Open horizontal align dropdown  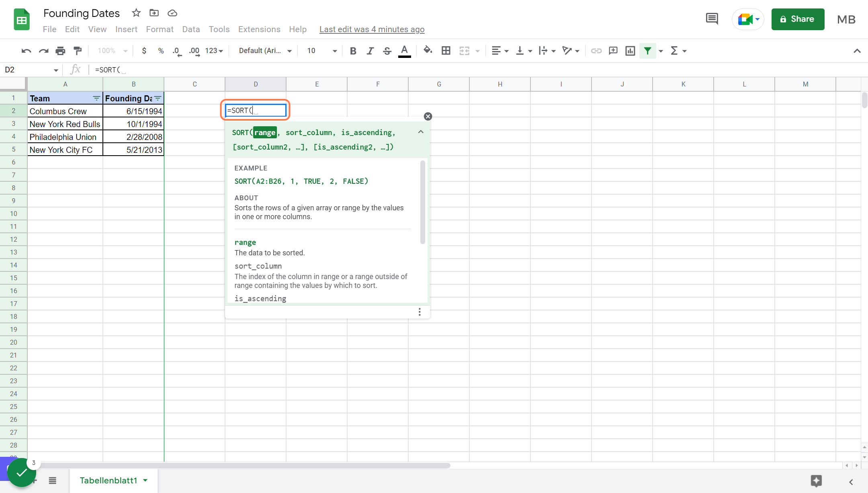click(x=500, y=51)
